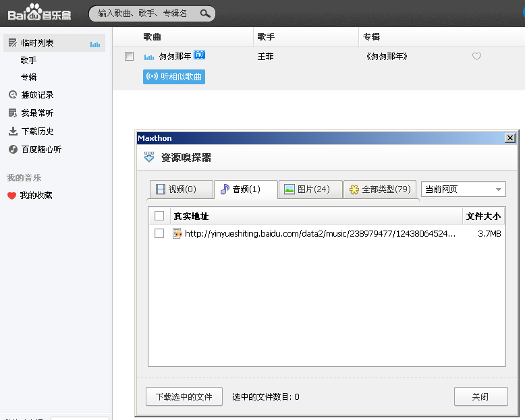Image resolution: width=525 pixels, height=420 pixels.
Task: Switch to 图片(24) tab
Action: (x=310, y=189)
